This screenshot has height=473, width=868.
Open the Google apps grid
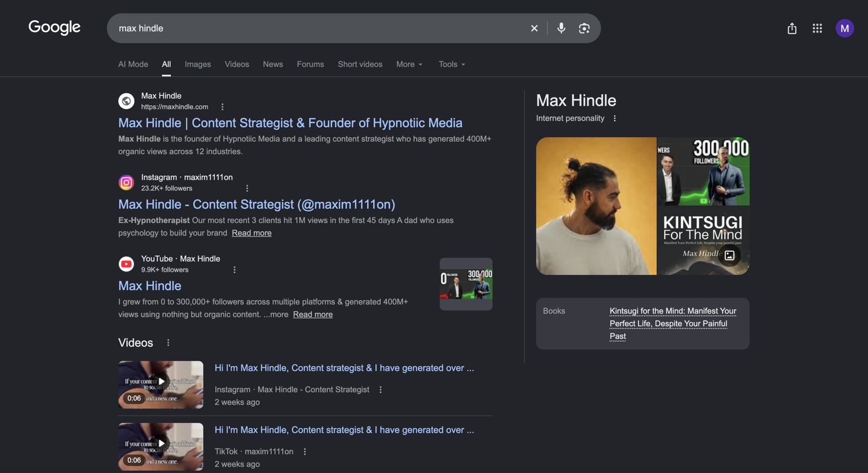[818, 28]
